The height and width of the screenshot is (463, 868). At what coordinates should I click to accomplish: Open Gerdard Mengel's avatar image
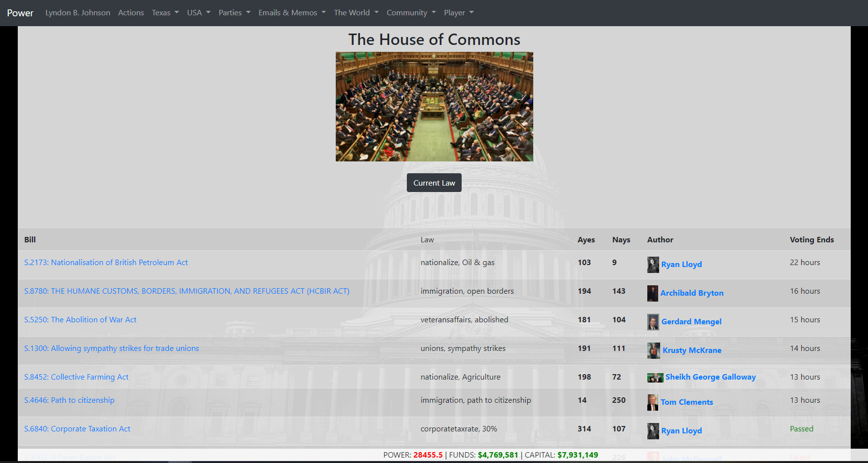coord(653,322)
